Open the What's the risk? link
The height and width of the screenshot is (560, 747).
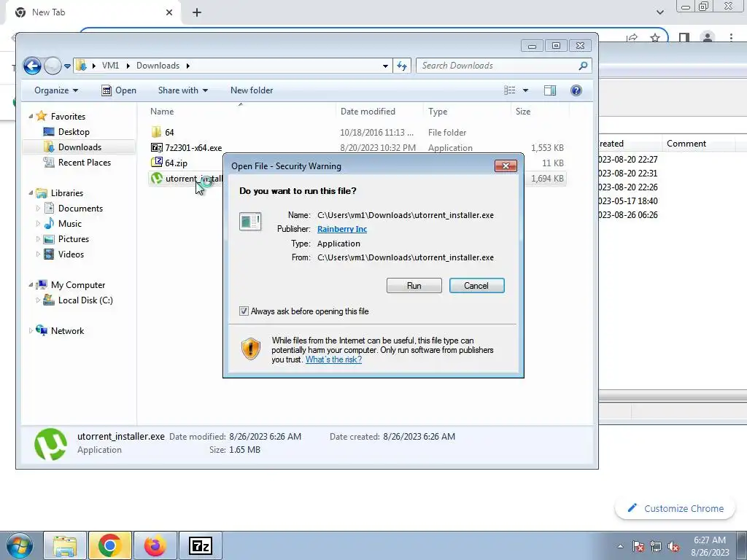(x=333, y=359)
